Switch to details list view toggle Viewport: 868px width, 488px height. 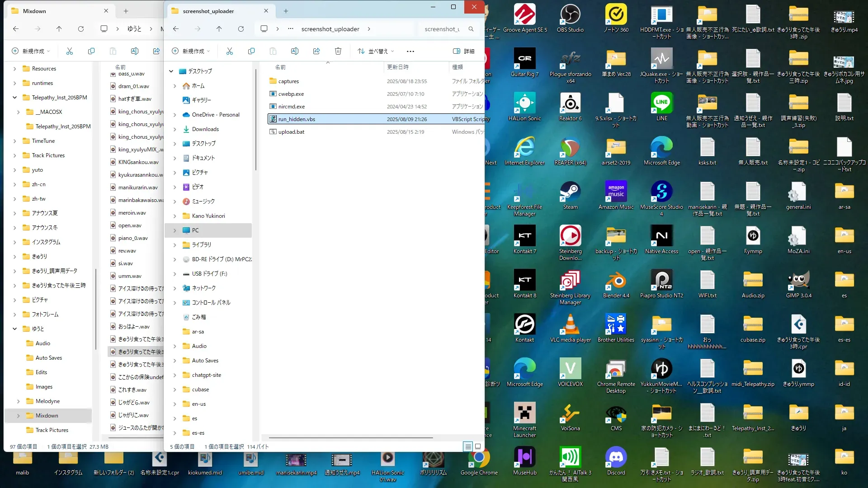pos(468,446)
